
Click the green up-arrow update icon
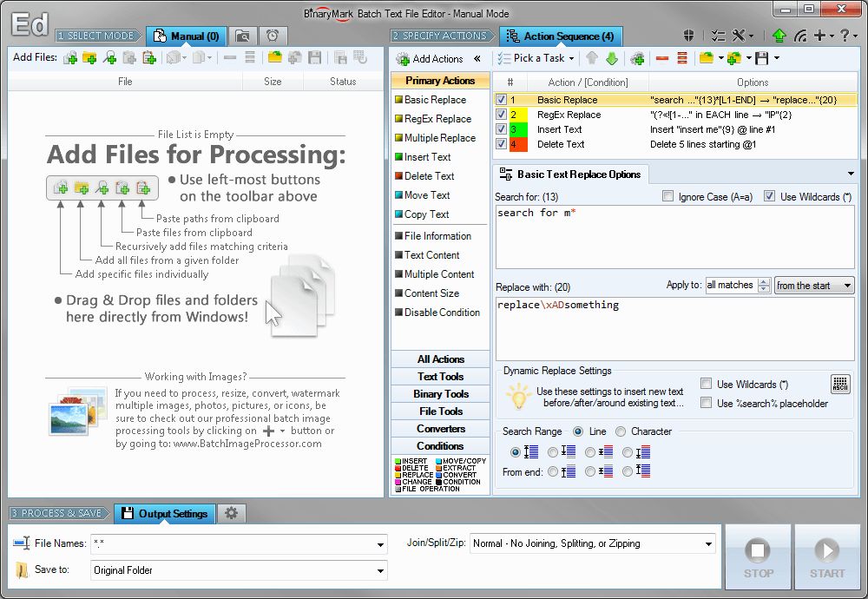(779, 36)
